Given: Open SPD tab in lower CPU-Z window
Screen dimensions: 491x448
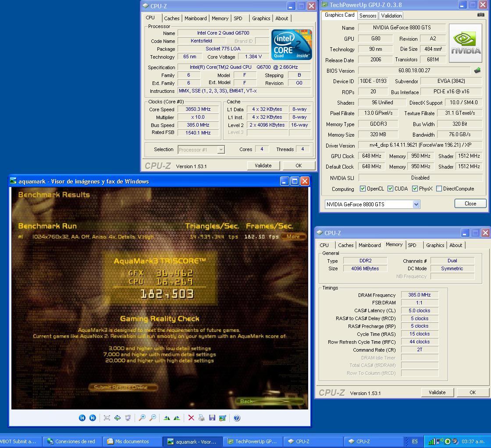Looking at the screenshot, I should coord(412,245).
